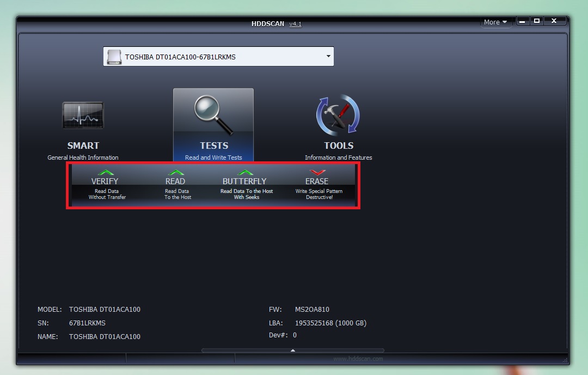Click firmware value MS2OA810
The height and width of the screenshot is (375, 588).
[x=312, y=310]
